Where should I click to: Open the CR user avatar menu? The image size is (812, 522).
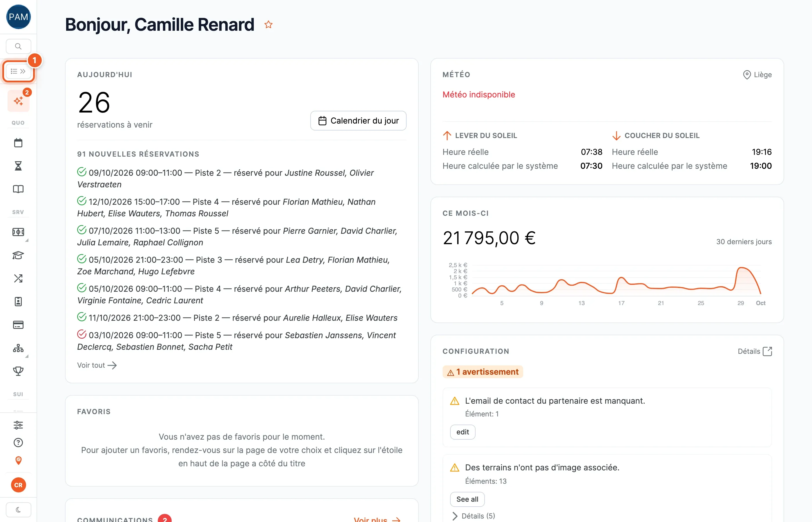coord(18,485)
